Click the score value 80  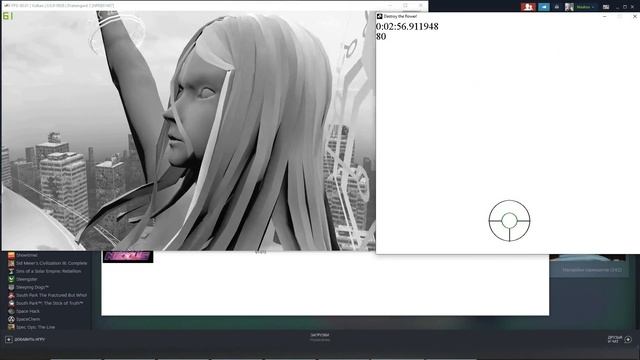[x=381, y=37]
